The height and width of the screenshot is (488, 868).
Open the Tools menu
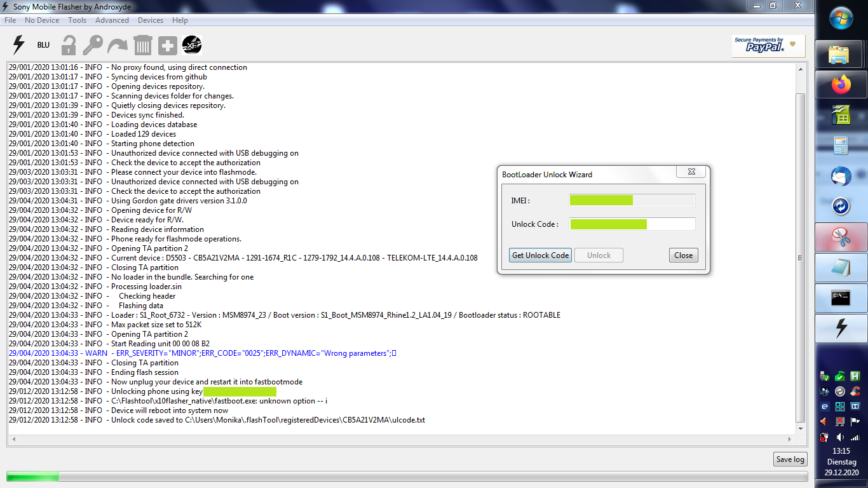[78, 20]
